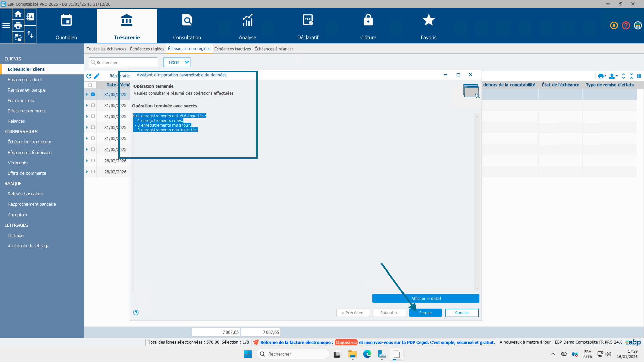
Task: Uncheck the first 31/05/2025 row checkbox
Action: (x=93, y=94)
